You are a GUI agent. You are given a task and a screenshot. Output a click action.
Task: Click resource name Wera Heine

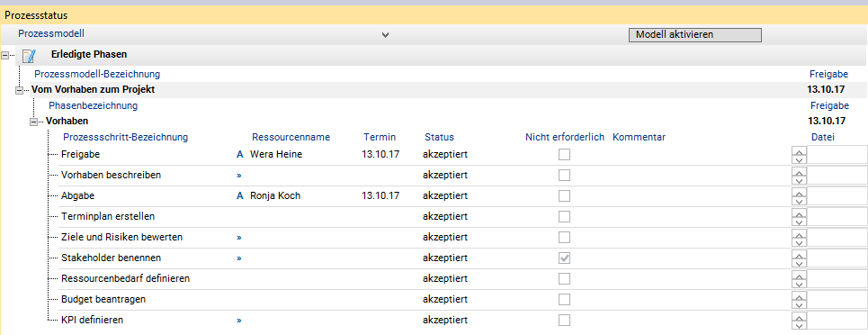(x=276, y=154)
